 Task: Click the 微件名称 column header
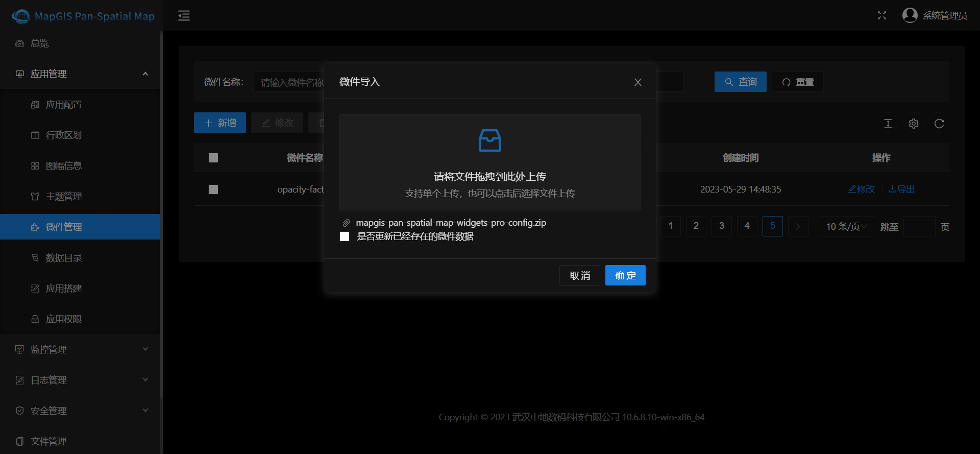pos(305,158)
